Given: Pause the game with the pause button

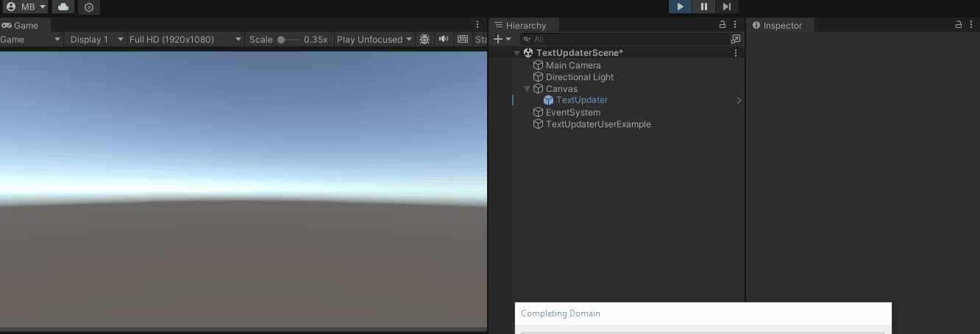Looking at the screenshot, I should point(703,7).
